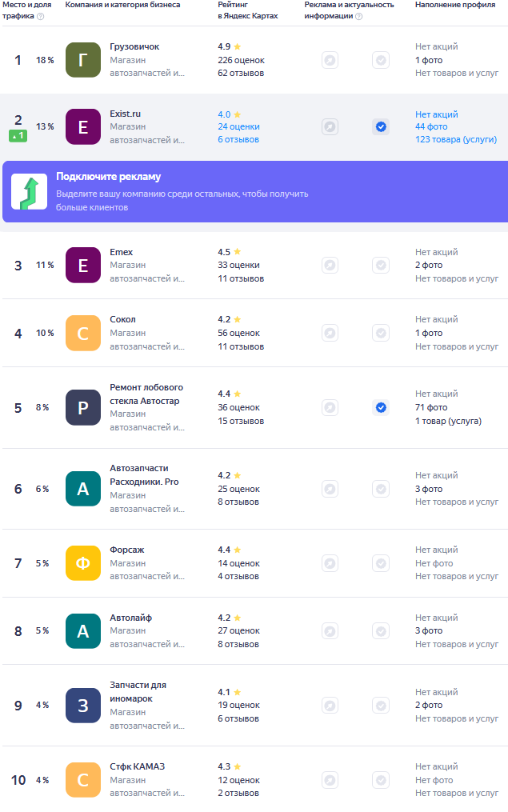Click verified check mark in Автозапчасти Расходники row

coord(381,489)
